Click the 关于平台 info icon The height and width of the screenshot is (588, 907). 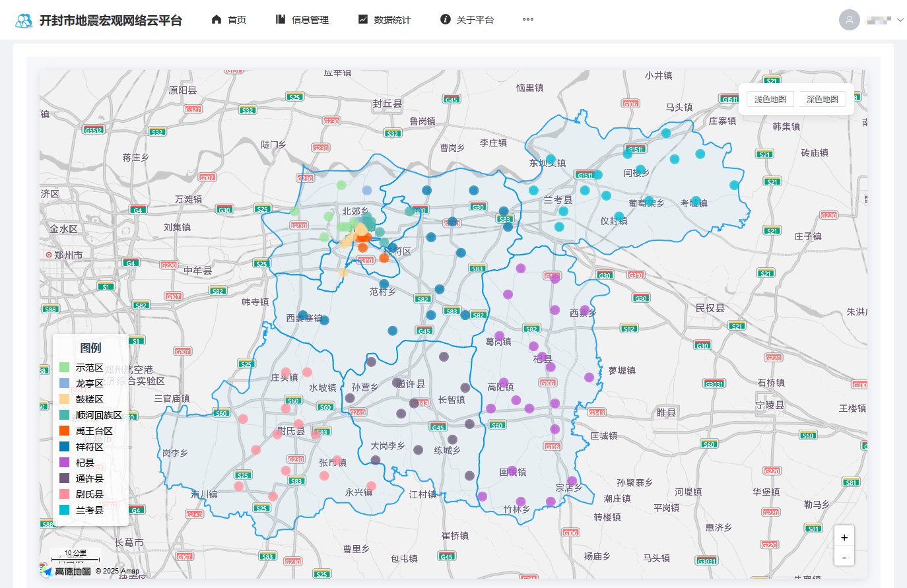pos(446,20)
